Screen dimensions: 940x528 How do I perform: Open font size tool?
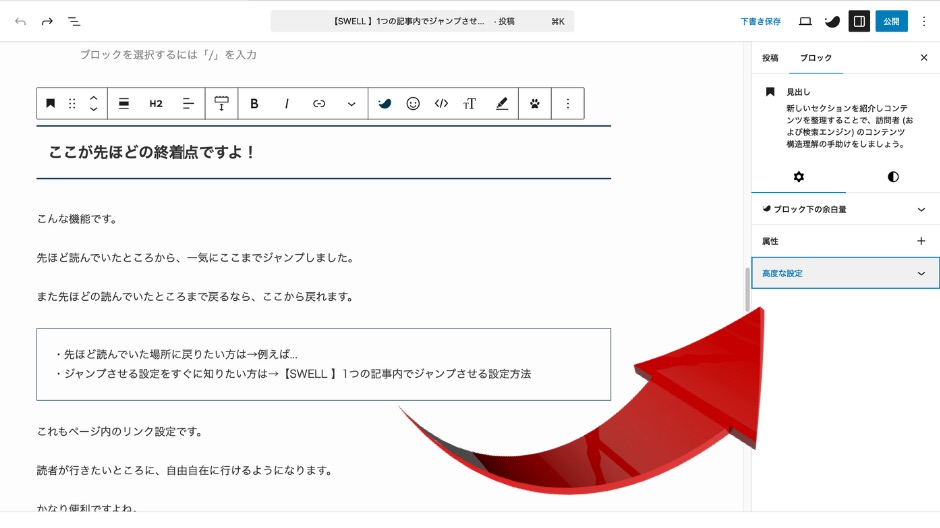point(469,104)
